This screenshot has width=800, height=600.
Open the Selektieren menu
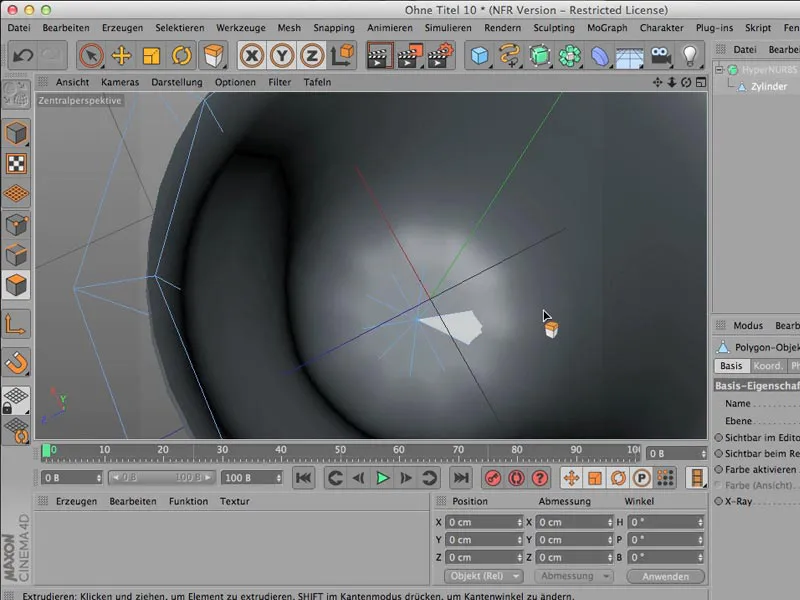coord(180,28)
